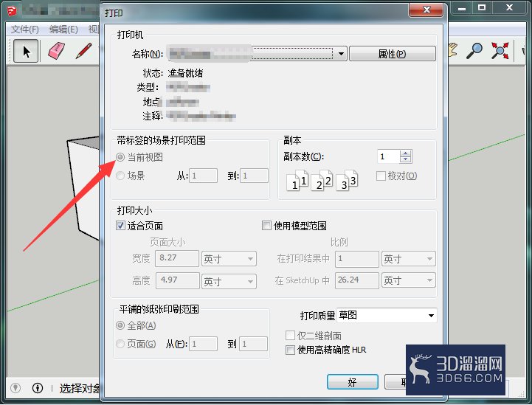Activate the Zoom magnifier tool
This screenshot has height=405, width=532.
[x=474, y=51]
